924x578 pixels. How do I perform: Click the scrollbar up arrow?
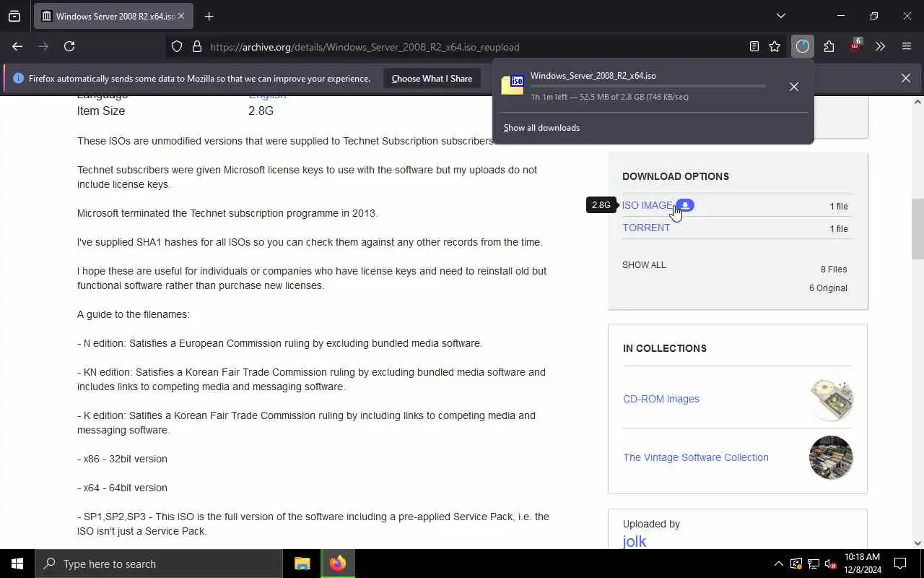tap(918, 102)
